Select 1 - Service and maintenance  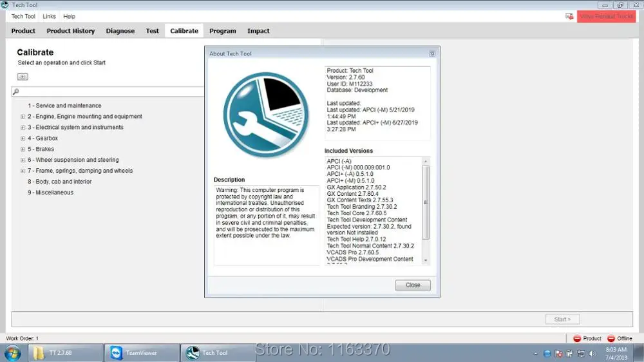(x=64, y=106)
